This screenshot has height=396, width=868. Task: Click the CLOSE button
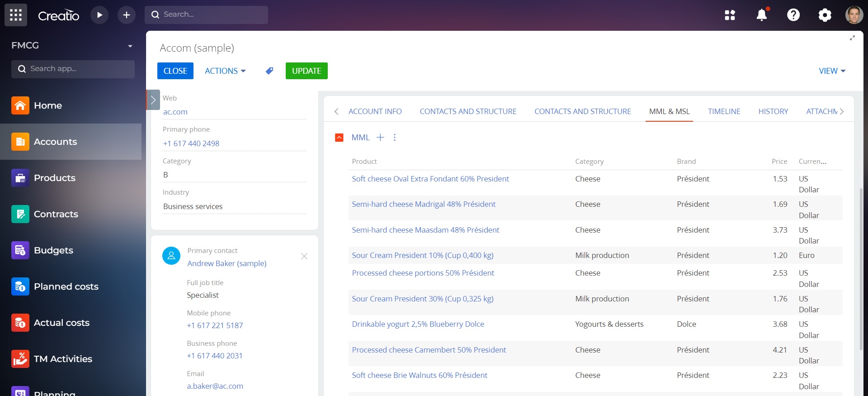point(175,71)
